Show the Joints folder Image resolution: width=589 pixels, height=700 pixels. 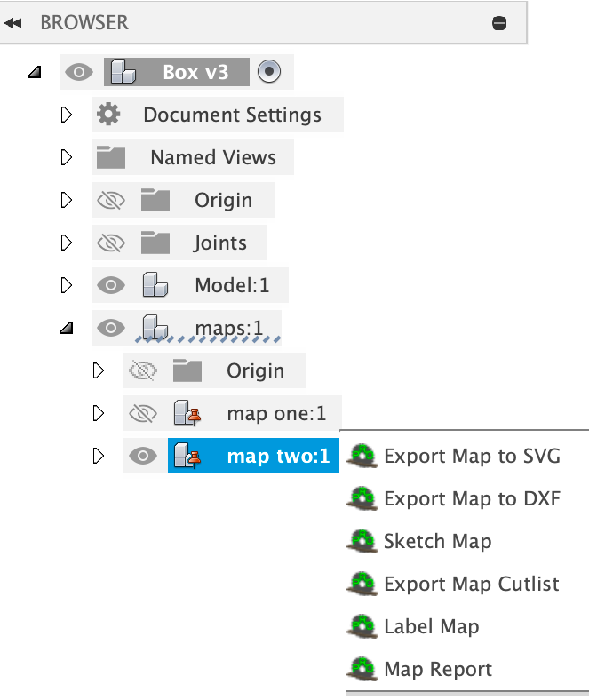(111, 243)
